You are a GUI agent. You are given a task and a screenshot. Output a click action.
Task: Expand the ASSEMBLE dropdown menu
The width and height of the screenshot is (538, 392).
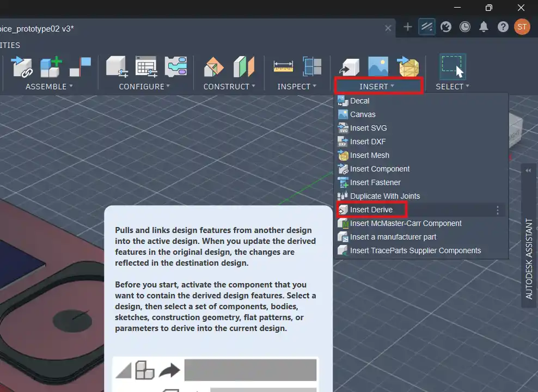click(x=49, y=87)
